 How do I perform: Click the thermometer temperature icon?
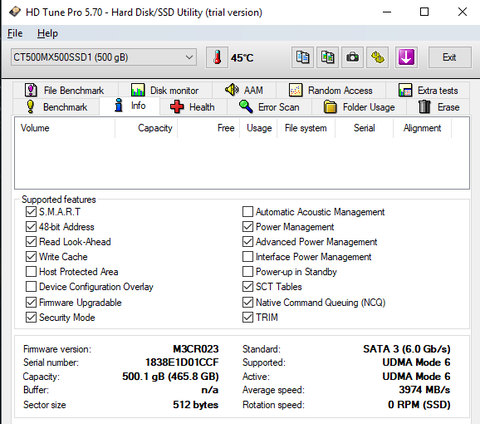click(217, 58)
